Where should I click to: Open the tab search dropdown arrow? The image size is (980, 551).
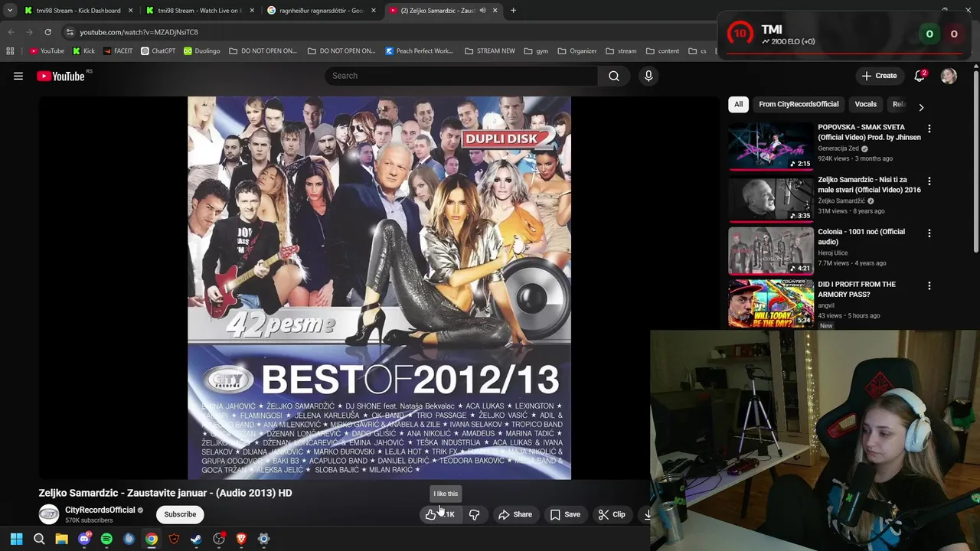(x=9, y=11)
